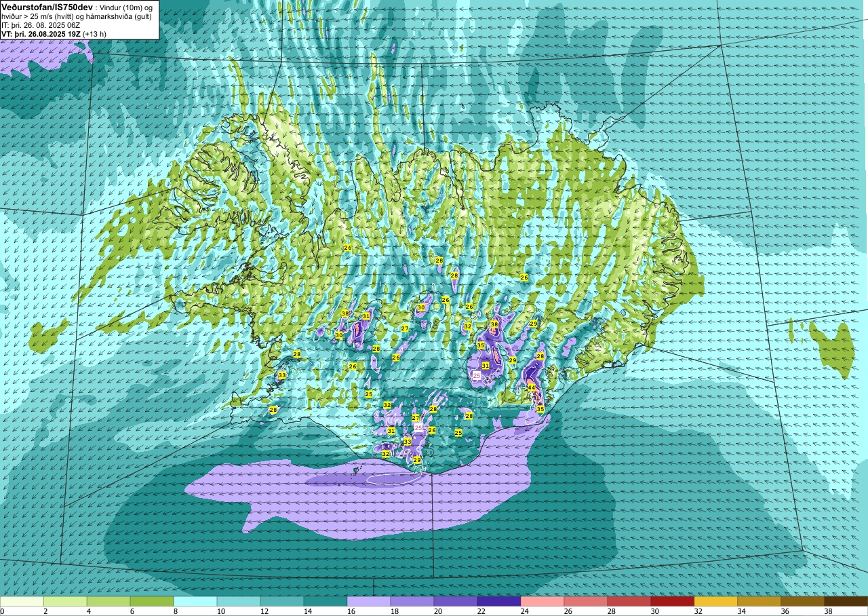Click the 8 tick label on color scale
The image size is (868, 616).
pos(176,611)
